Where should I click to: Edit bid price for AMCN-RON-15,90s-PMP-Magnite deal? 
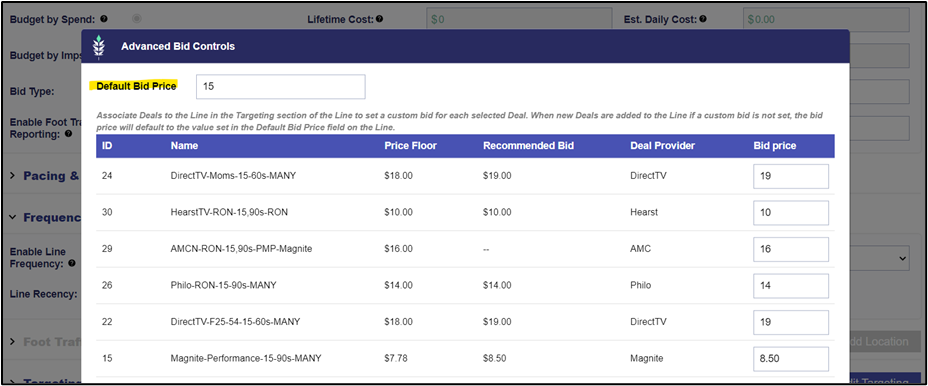coord(791,249)
